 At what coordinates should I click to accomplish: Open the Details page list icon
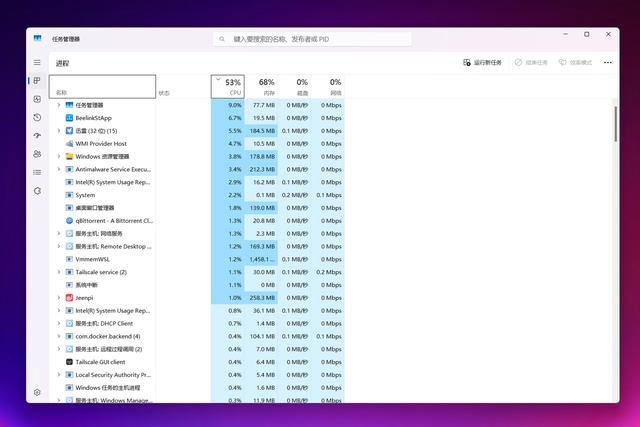pyautogui.click(x=37, y=172)
